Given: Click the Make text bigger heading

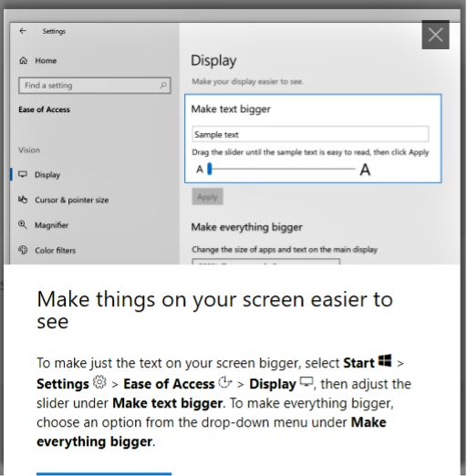Looking at the screenshot, I should [231, 109].
